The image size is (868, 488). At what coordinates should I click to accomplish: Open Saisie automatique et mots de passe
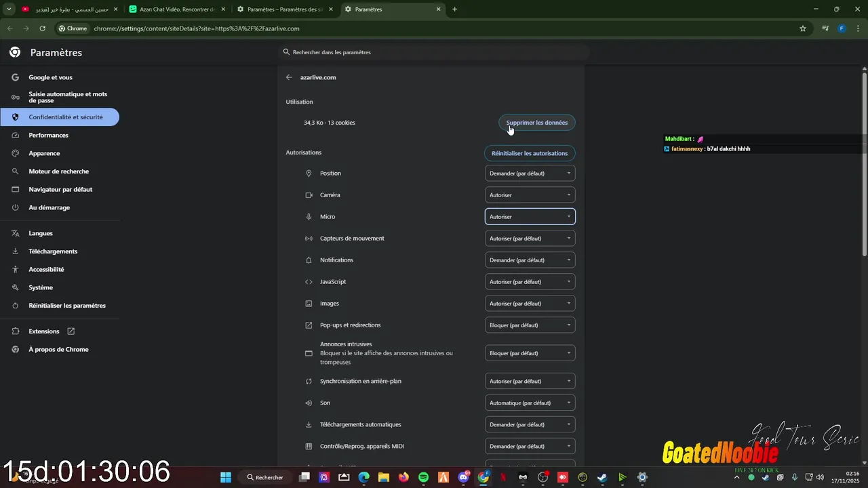click(x=60, y=97)
